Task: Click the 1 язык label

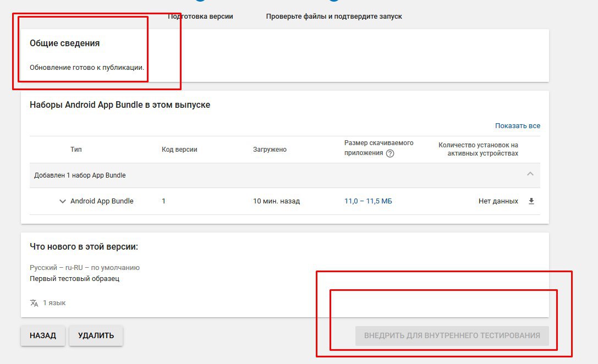Action: tap(54, 302)
